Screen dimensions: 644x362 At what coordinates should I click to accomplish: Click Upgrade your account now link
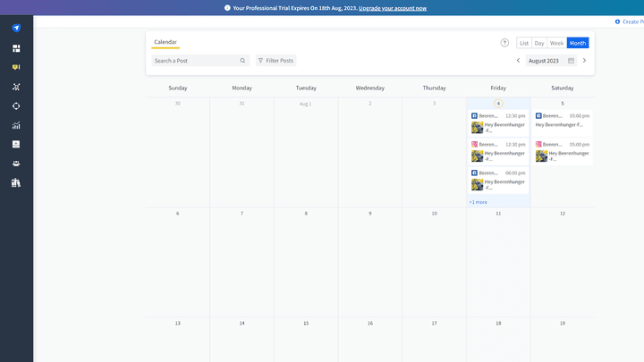click(393, 8)
